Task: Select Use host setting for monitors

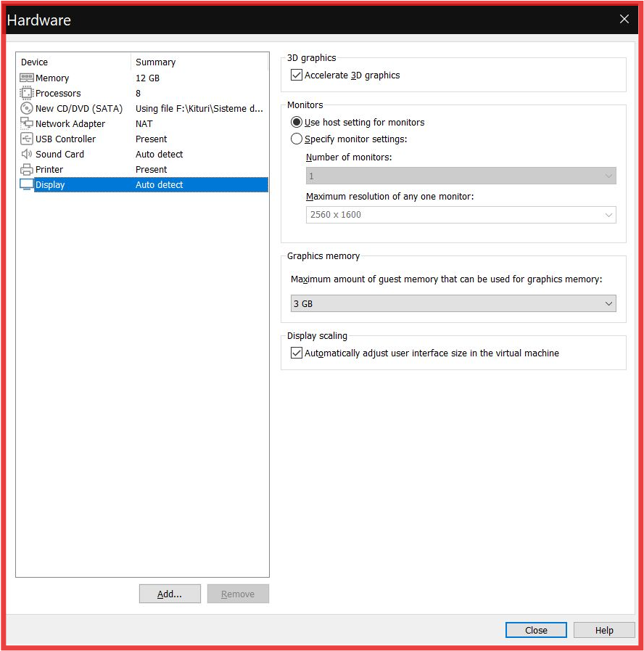Action: [x=297, y=122]
